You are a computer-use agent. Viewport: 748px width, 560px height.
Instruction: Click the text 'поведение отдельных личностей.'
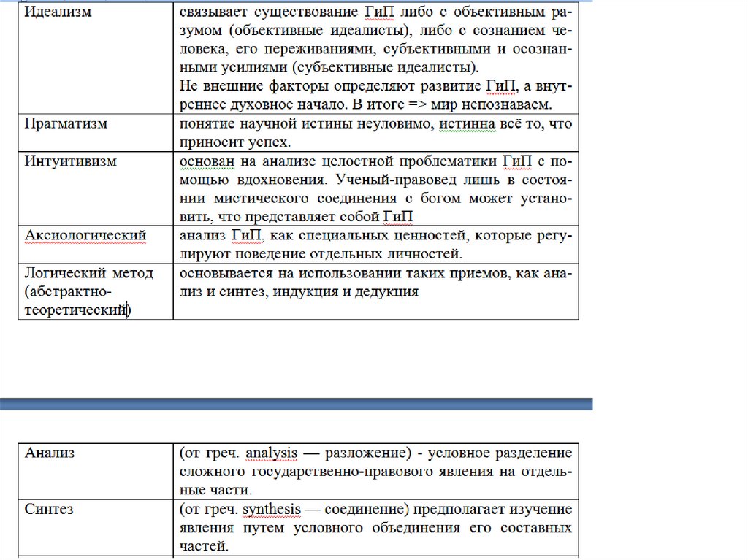(x=348, y=254)
